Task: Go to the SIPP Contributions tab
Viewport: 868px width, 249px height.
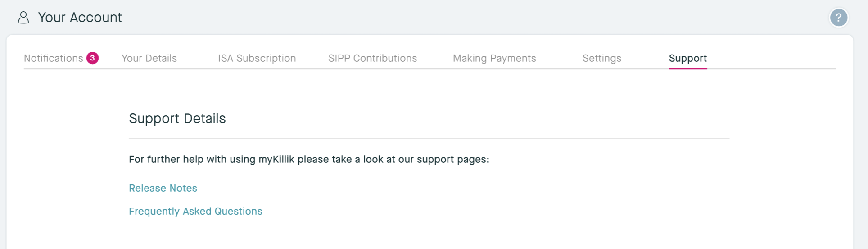Action: [372, 58]
